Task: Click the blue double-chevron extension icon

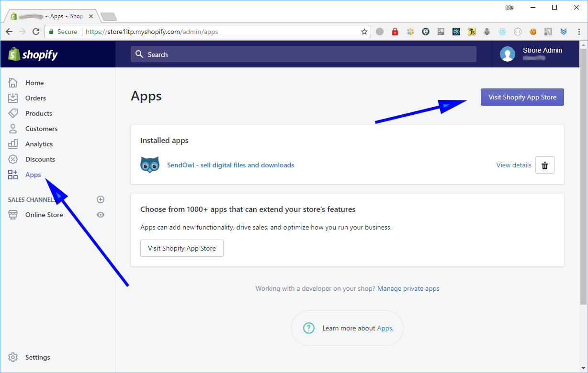Action: tap(564, 32)
